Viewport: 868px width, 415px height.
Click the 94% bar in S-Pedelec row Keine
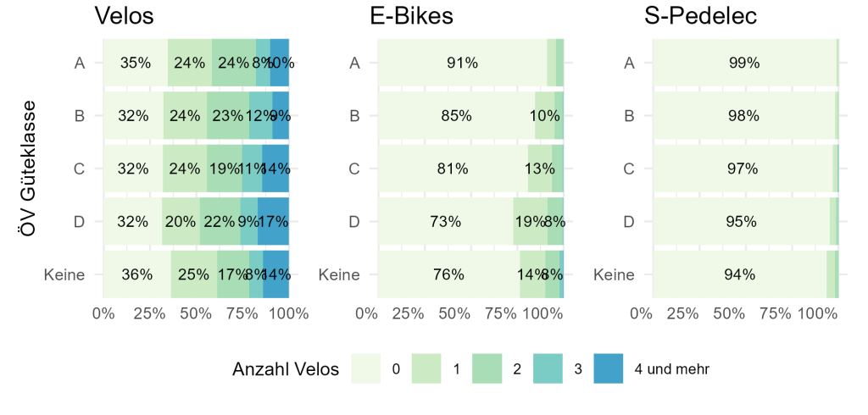(x=739, y=274)
